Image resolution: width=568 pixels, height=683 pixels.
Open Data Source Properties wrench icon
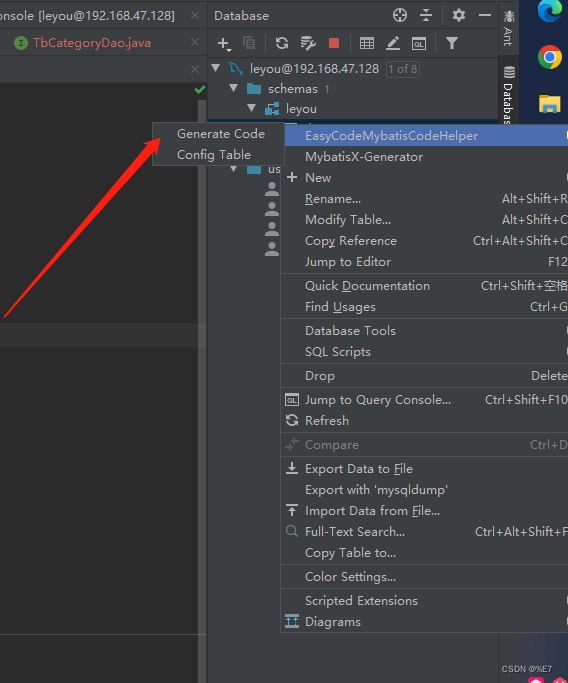click(x=308, y=43)
